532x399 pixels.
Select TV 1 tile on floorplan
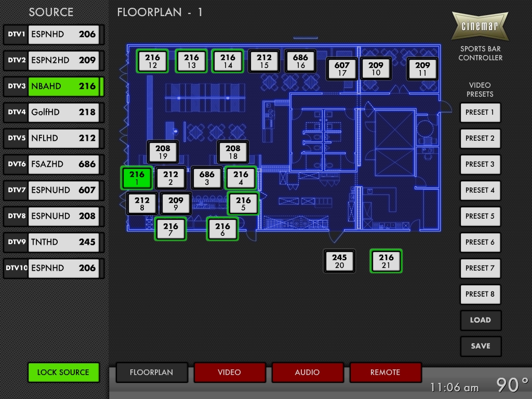pos(137,178)
